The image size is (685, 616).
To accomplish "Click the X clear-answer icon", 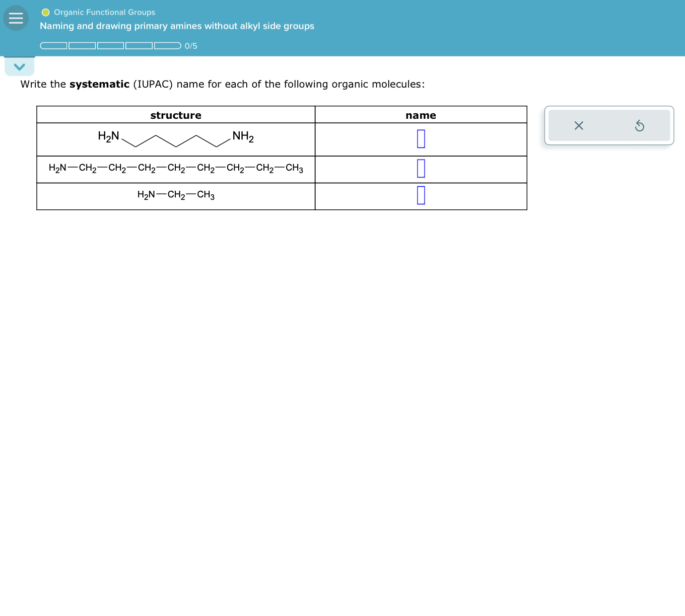I will point(578,126).
